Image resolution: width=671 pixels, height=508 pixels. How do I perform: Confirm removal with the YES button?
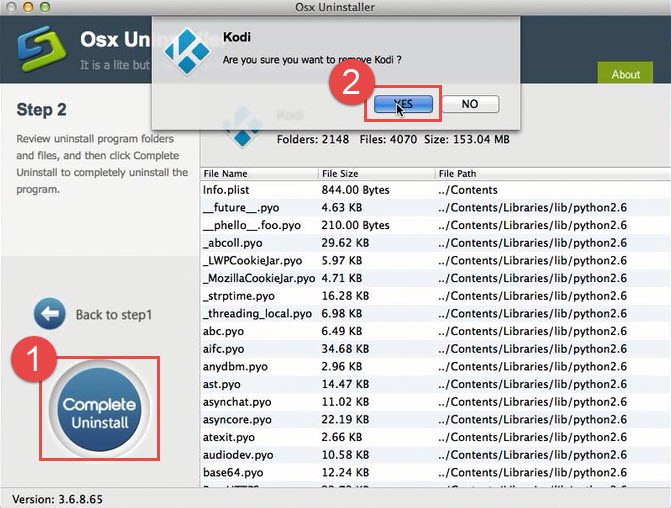point(403,104)
